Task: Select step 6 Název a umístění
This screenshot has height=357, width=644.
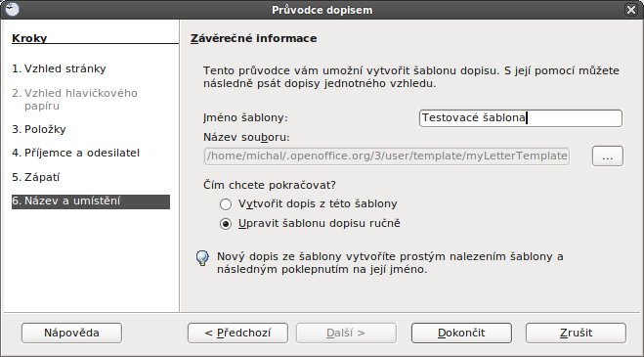Action: [x=91, y=201]
